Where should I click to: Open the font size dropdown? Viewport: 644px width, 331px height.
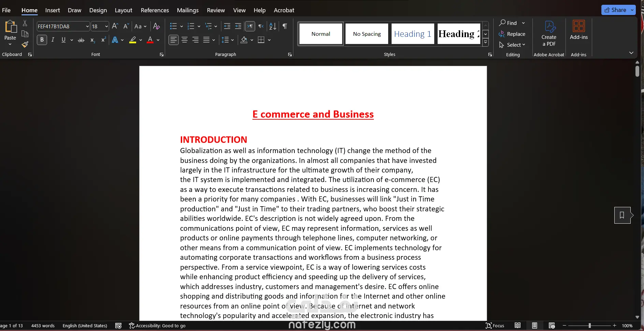tap(106, 26)
